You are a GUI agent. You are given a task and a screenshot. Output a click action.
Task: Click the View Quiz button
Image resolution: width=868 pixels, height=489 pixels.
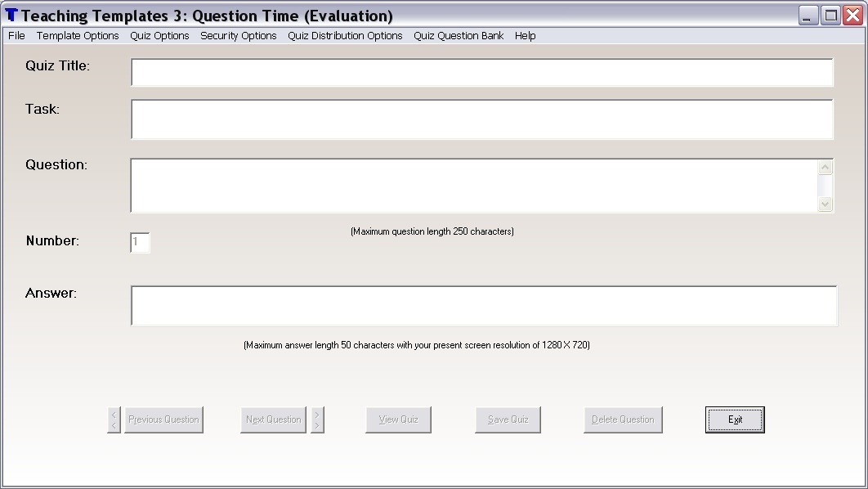[x=398, y=419]
